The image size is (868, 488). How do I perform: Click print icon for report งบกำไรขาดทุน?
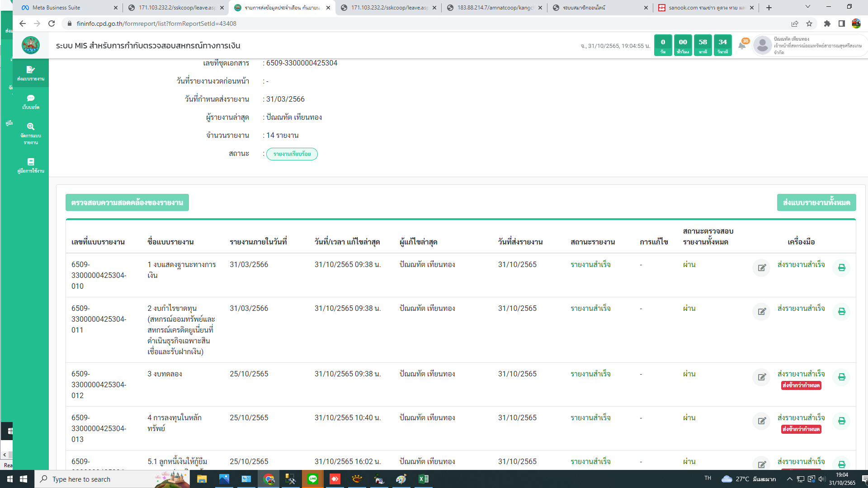coord(841,312)
